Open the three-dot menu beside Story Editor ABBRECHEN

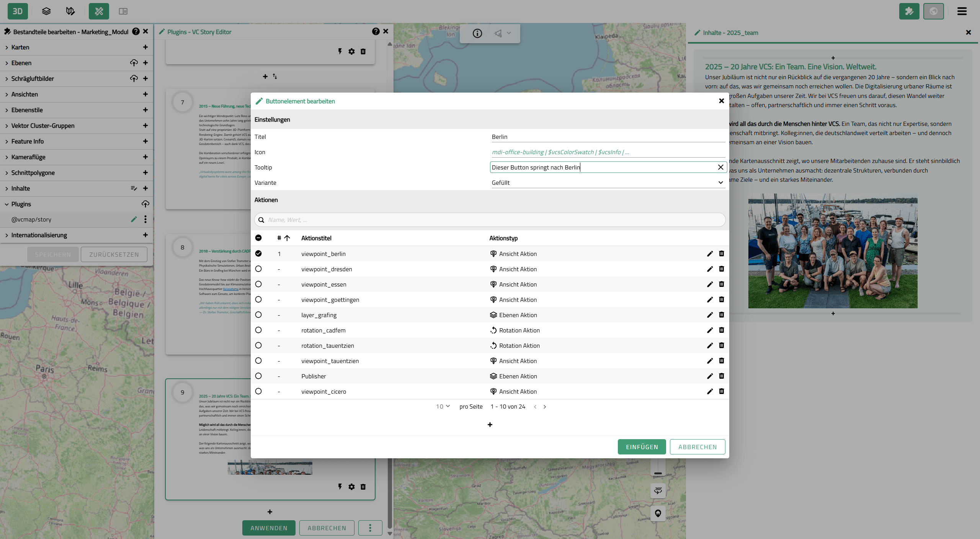(x=370, y=528)
